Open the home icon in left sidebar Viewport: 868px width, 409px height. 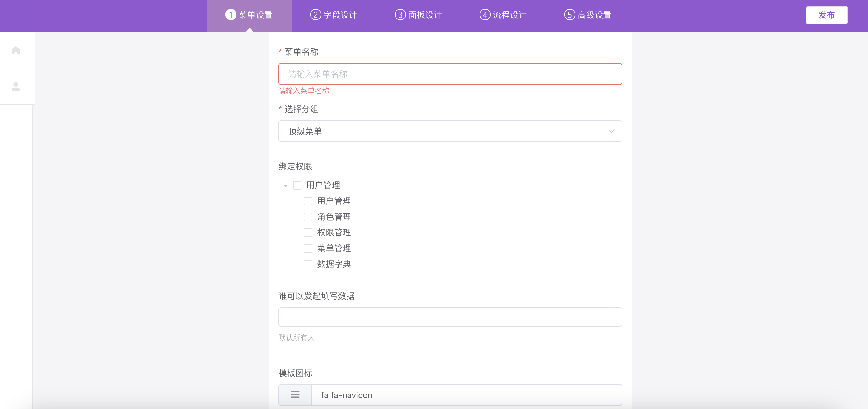pos(16,51)
